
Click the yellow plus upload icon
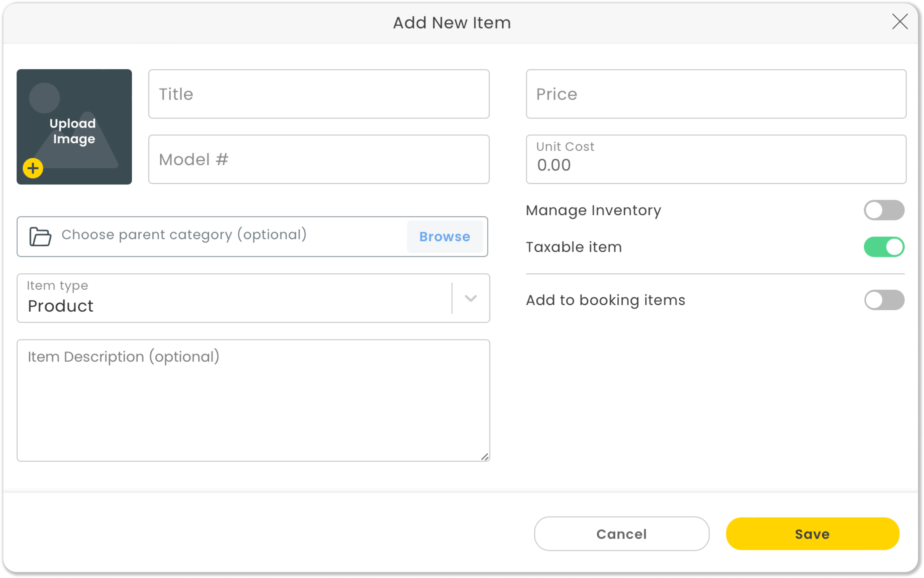pos(33,168)
